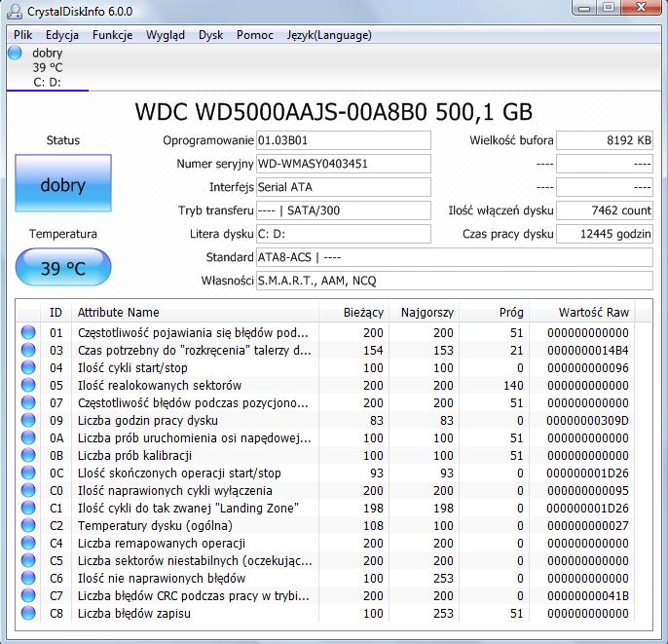668x644 pixels.
Task: Click status orb of attribute C1 row
Action: [x=28, y=508]
